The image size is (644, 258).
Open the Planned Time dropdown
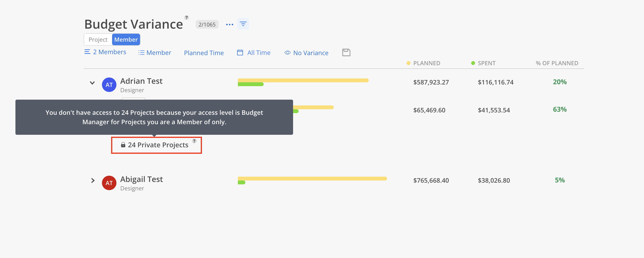pos(204,53)
